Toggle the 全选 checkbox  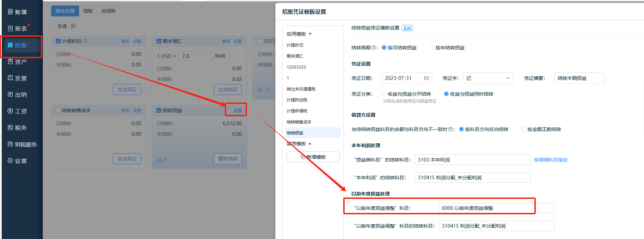53,26
